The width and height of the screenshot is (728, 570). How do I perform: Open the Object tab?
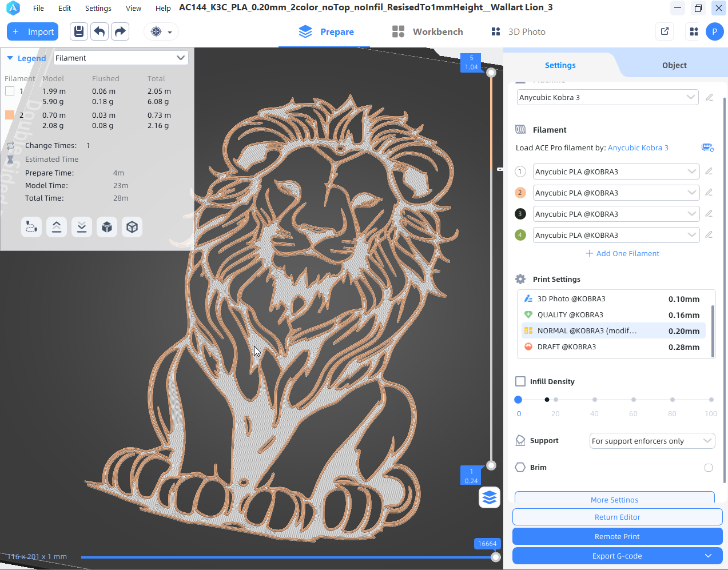tap(674, 65)
